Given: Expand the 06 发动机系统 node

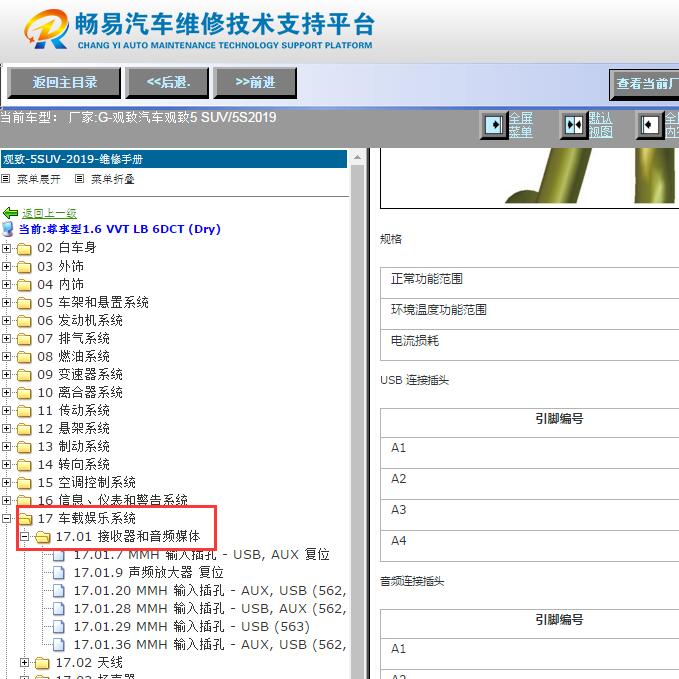Looking at the screenshot, I should point(6,320).
